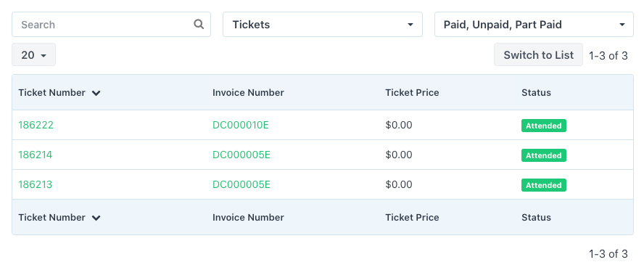Open invoice DC000010E
Screen dimensions: 644x270
click(x=240, y=125)
